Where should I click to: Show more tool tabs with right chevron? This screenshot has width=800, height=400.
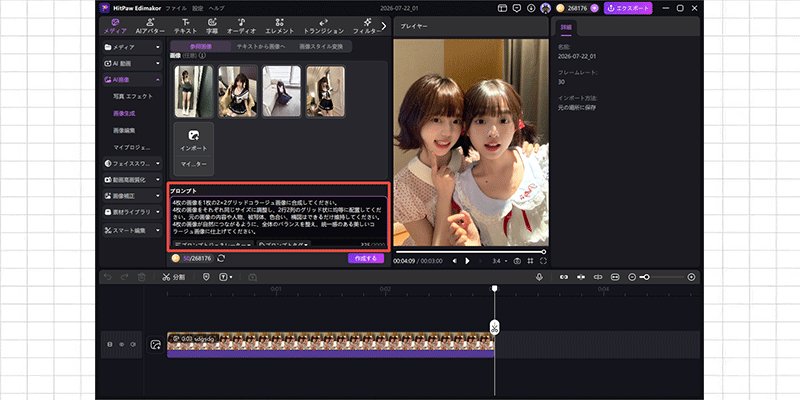(x=384, y=26)
